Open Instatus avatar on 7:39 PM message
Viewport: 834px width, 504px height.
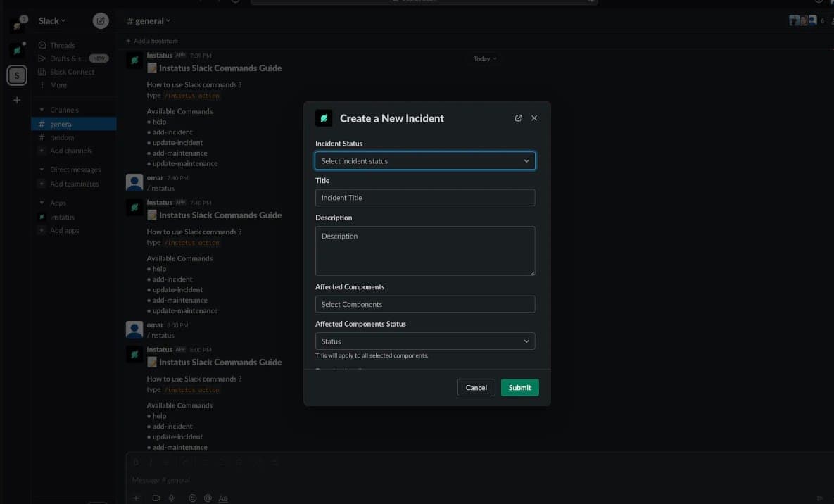pyautogui.click(x=134, y=60)
